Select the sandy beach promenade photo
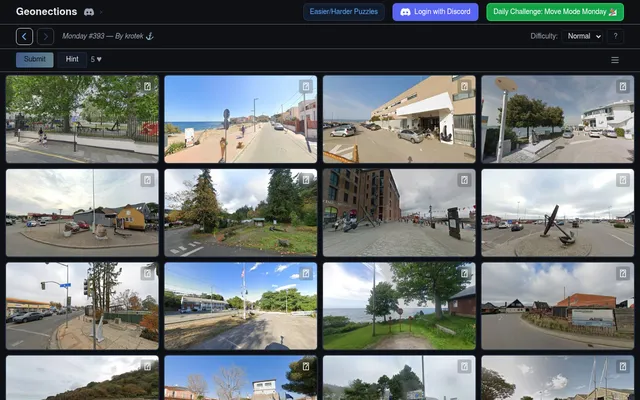Image resolution: width=640 pixels, height=400 pixels. point(240,119)
